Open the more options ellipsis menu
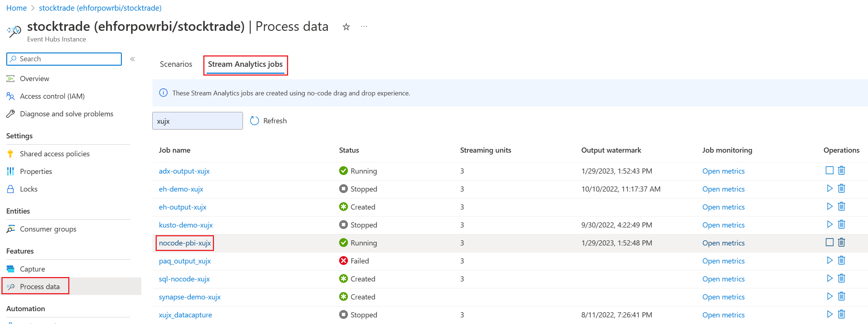This screenshot has height=324, width=868. (x=364, y=26)
